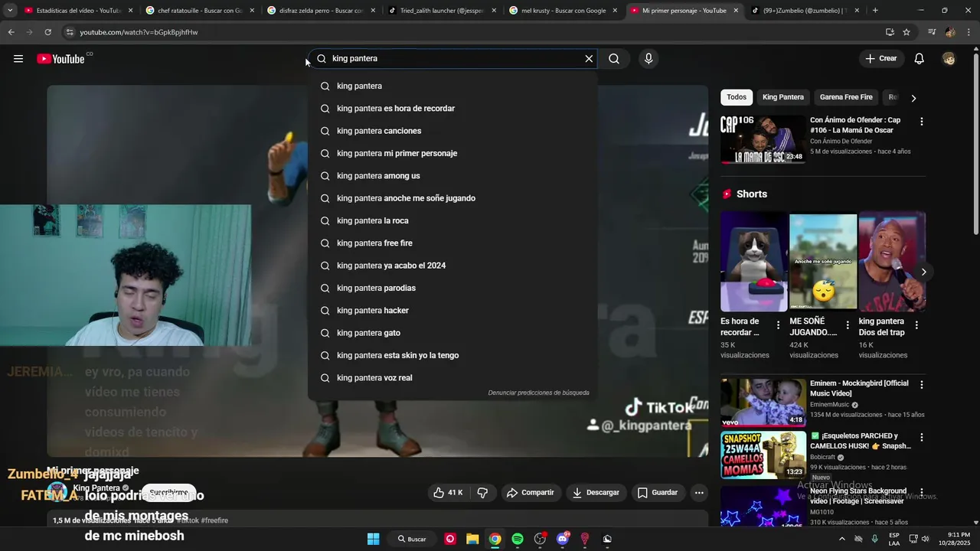Share the video via Compartir
The image size is (980, 551).
coord(531,493)
